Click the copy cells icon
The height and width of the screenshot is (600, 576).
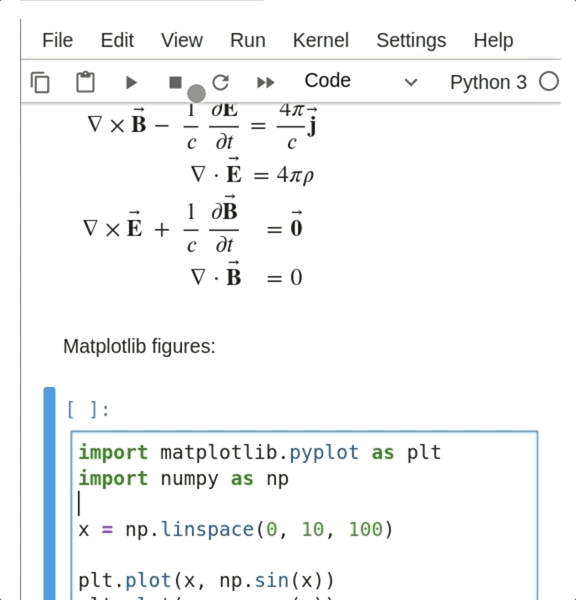point(40,82)
